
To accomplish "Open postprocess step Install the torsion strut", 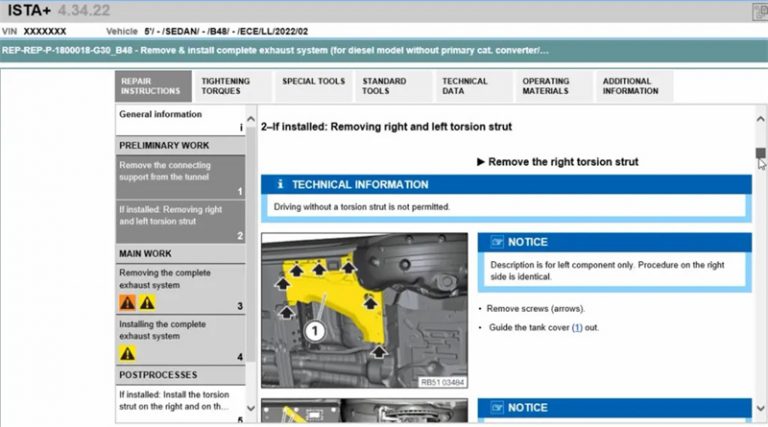I will point(180,400).
